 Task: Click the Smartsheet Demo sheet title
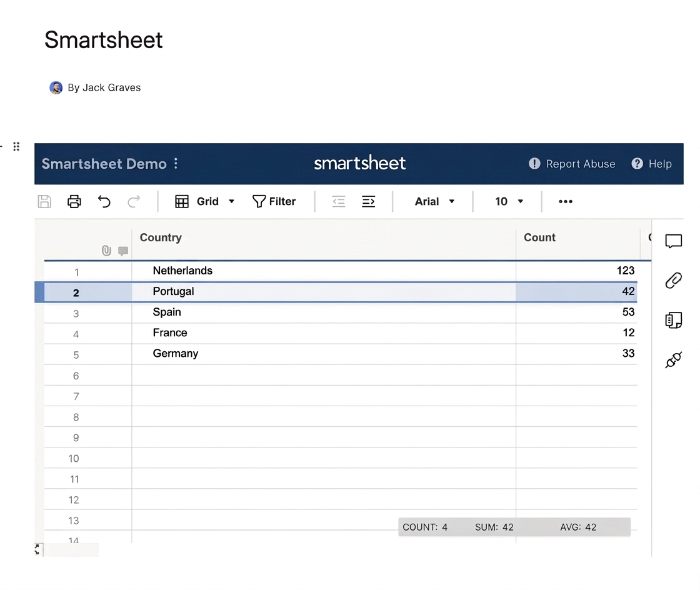[104, 164]
